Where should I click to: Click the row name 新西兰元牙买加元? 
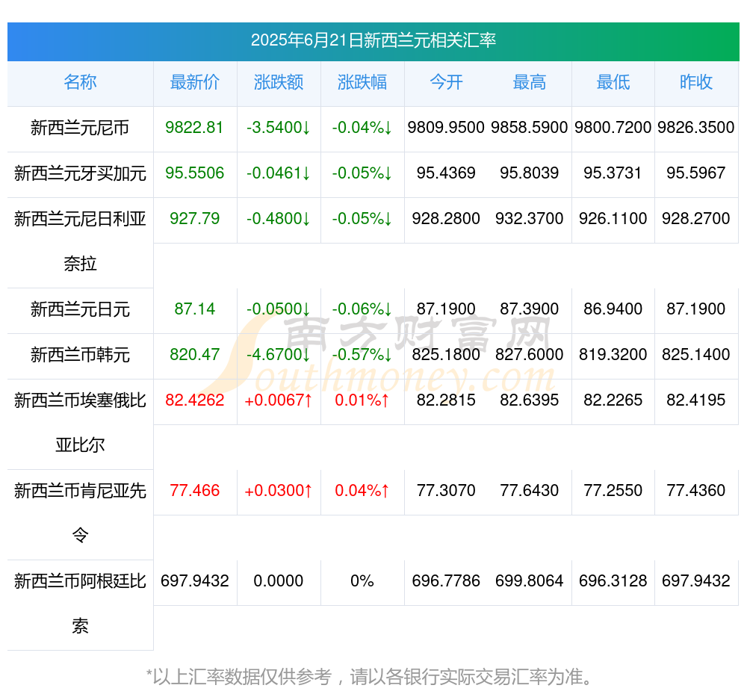pos(80,173)
